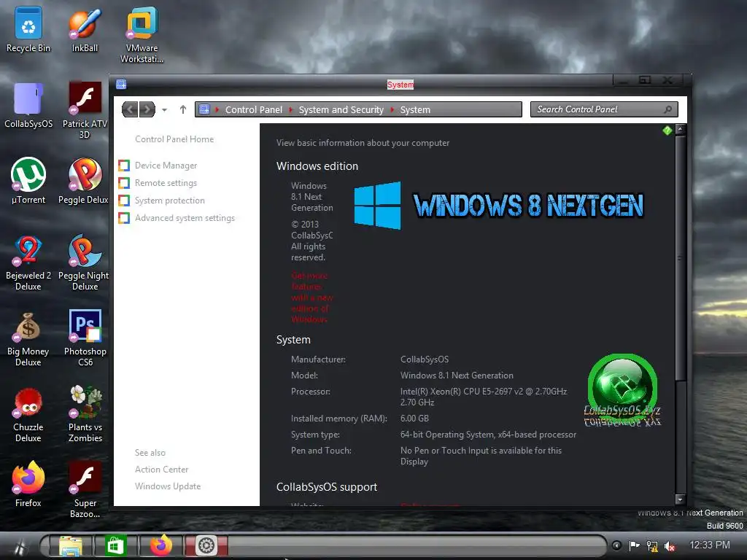Click the muted volume tray icon
This screenshot has width=747, height=560.
click(x=670, y=546)
